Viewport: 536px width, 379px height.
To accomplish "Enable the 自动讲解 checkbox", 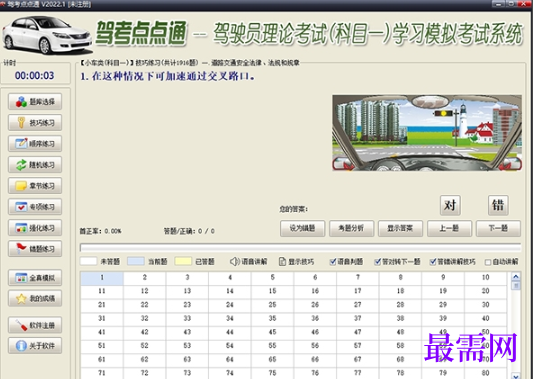I will (x=488, y=262).
